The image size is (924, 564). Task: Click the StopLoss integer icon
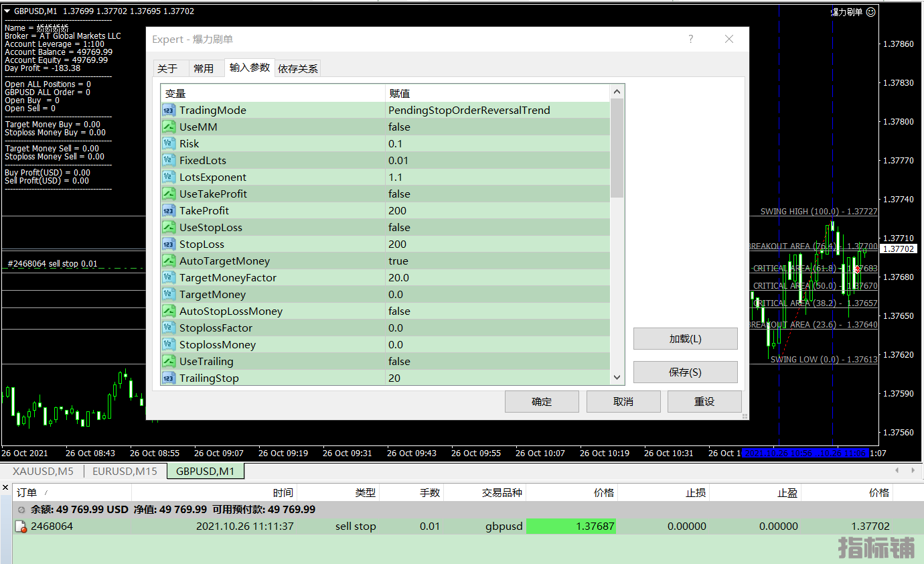coord(169,244)
